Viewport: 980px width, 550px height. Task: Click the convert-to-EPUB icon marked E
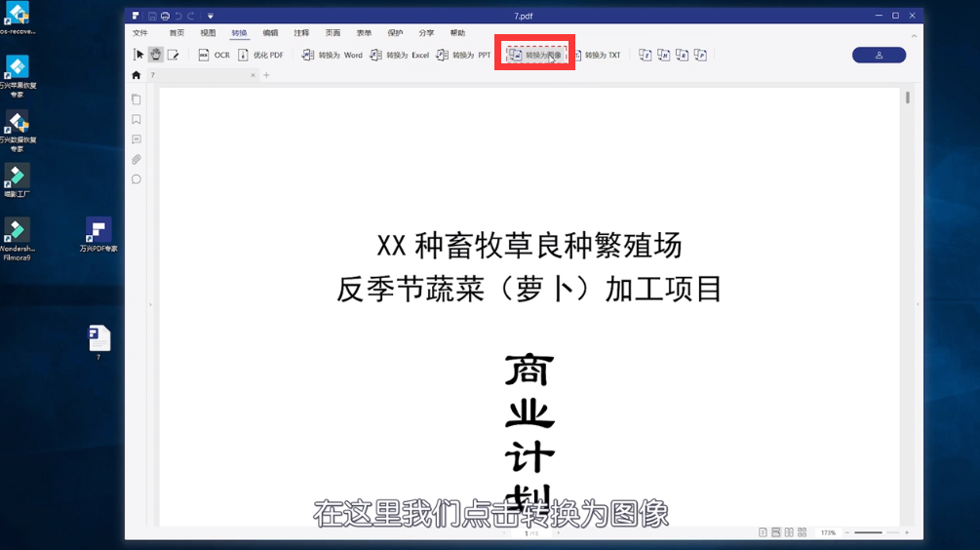click(x=645, y=55)
